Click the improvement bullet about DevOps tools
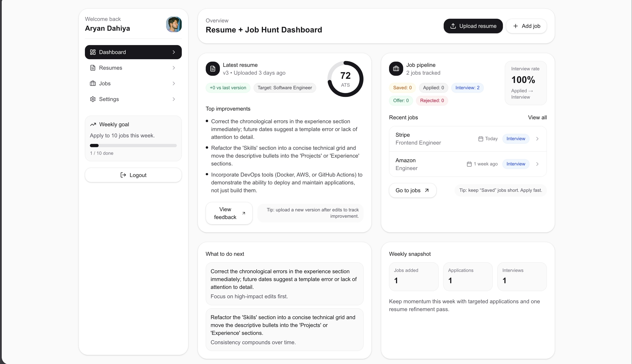The width and height of the screenshot is (632, 364). coord(284,182)
